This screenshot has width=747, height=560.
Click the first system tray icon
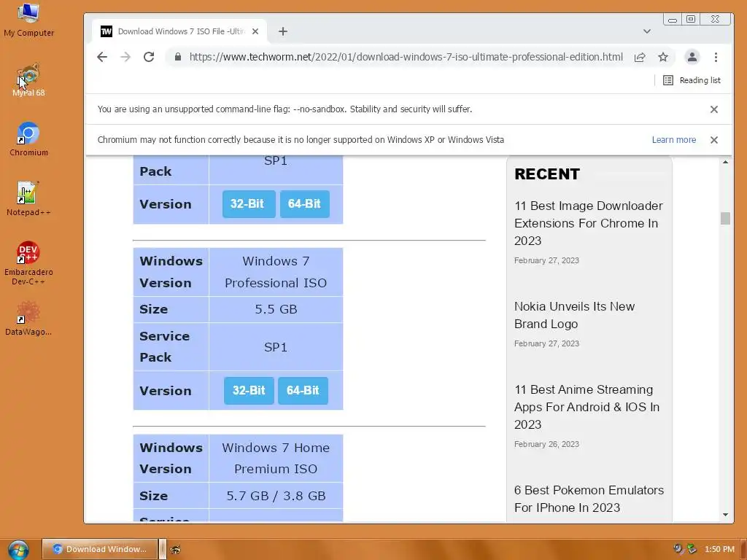tap(678, 549)
